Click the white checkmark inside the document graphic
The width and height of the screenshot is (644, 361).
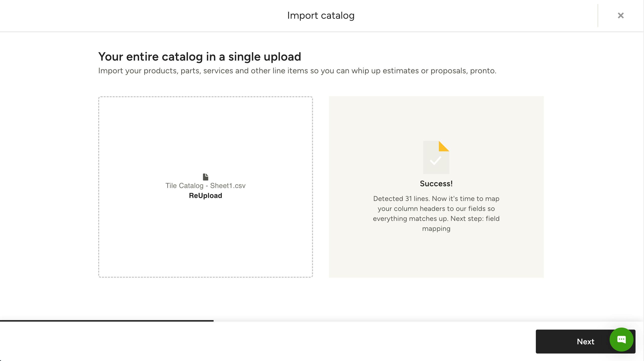tap(436, 160)
